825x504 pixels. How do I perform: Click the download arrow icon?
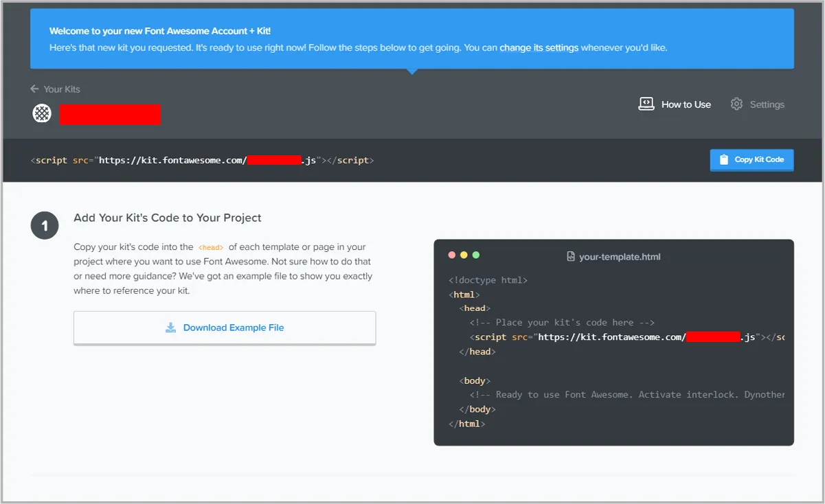[x=171, y=328]
